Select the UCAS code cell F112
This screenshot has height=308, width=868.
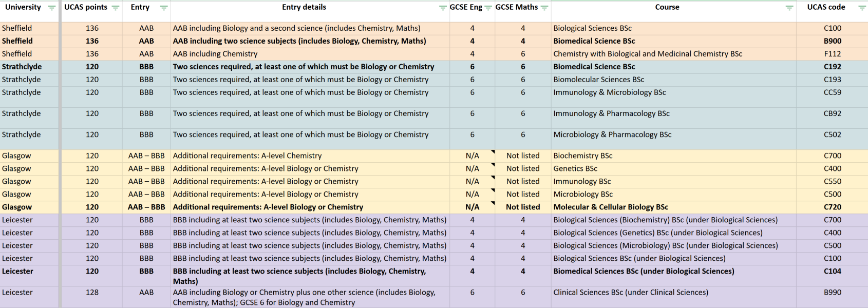(832, 54)
